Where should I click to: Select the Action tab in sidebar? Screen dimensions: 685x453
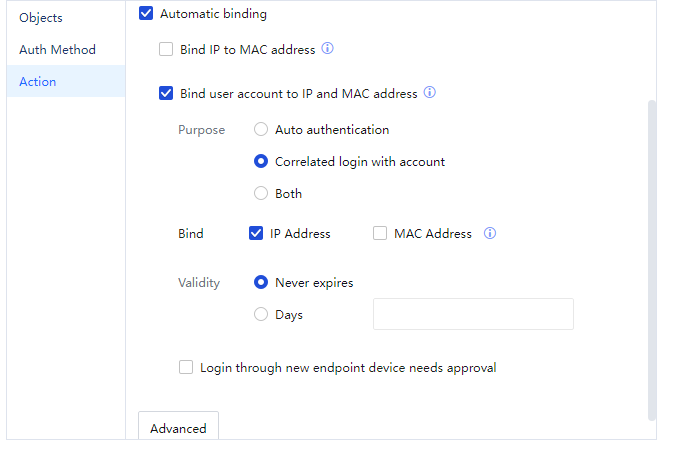tap(38, 82)
